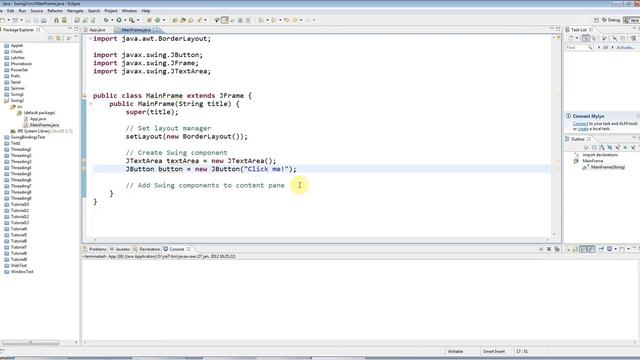Viewport: 640px width, 360px height.
Task: Select the src folder under Swing2
Action: tap(17, 107)
